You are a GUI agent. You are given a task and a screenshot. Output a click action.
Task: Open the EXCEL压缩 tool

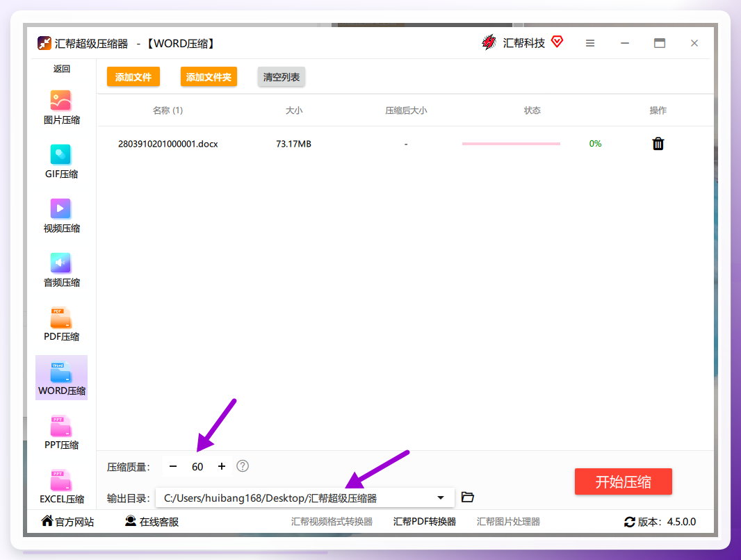click(x=61, y=487)
